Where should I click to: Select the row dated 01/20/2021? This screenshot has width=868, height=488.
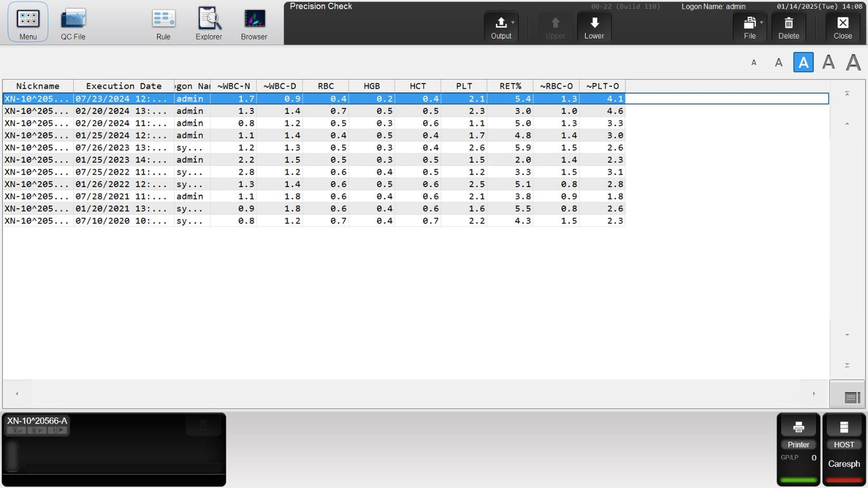314,209
